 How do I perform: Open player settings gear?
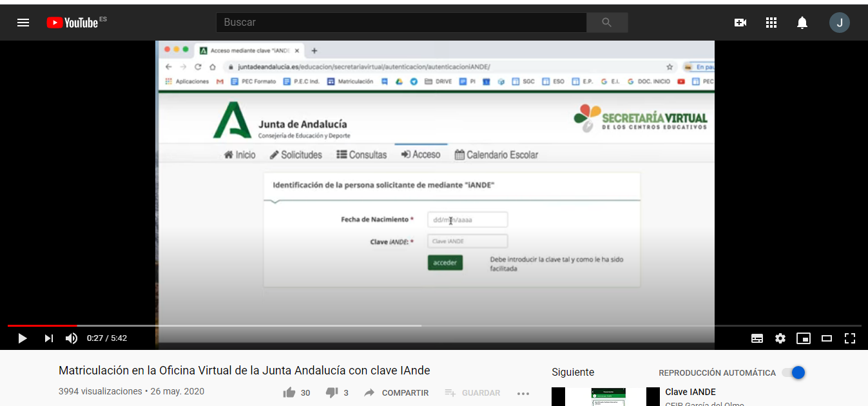point(780,338)
